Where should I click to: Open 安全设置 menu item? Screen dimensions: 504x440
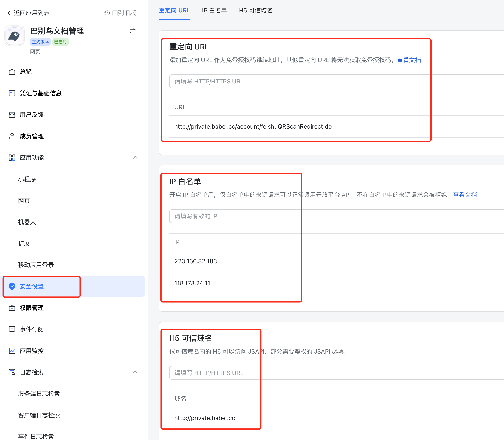[32, 286]
